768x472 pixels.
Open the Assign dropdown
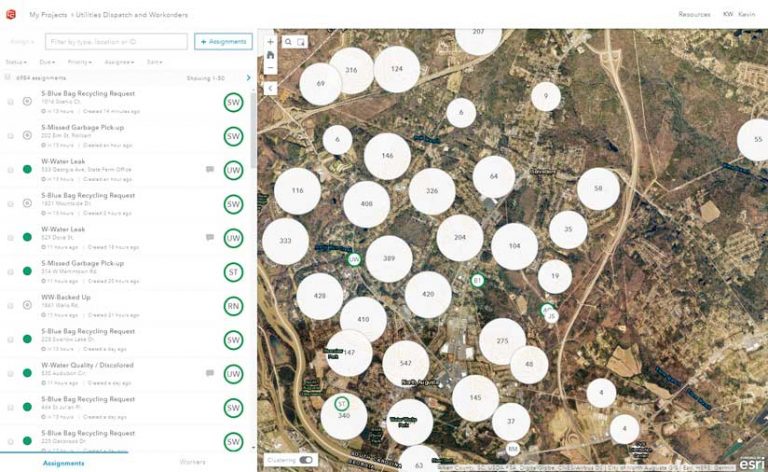[23, 42]
